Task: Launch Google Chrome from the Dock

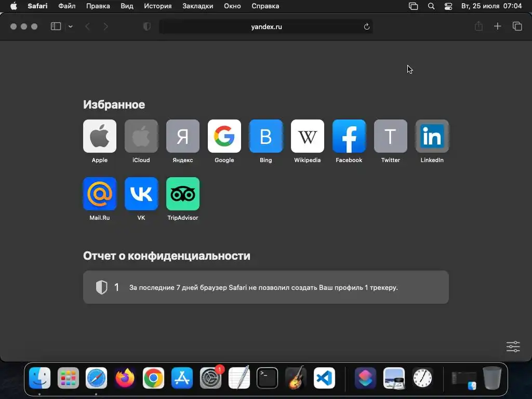Action: [153, 378]
